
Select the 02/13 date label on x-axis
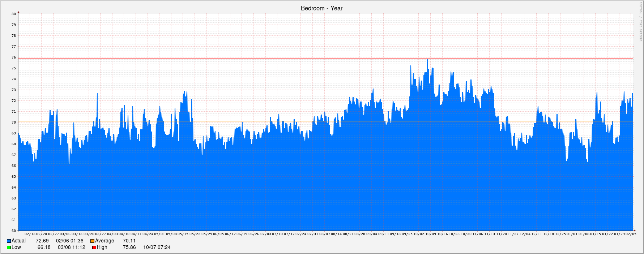[30, 234]
